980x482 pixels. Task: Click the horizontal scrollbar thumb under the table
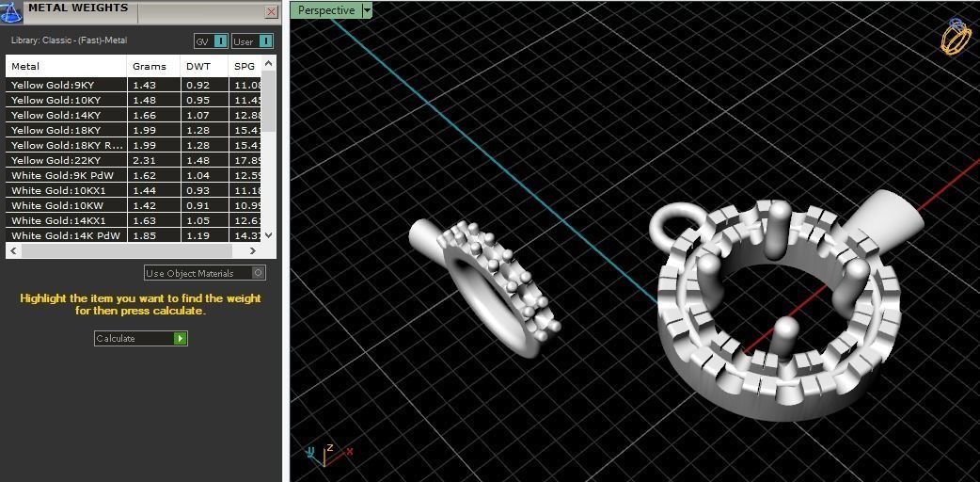click(128, 250)
